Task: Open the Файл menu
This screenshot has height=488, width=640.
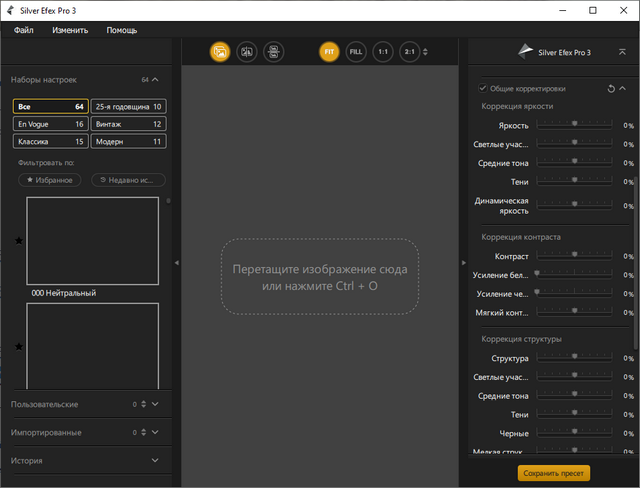Action: pos(24,30)
